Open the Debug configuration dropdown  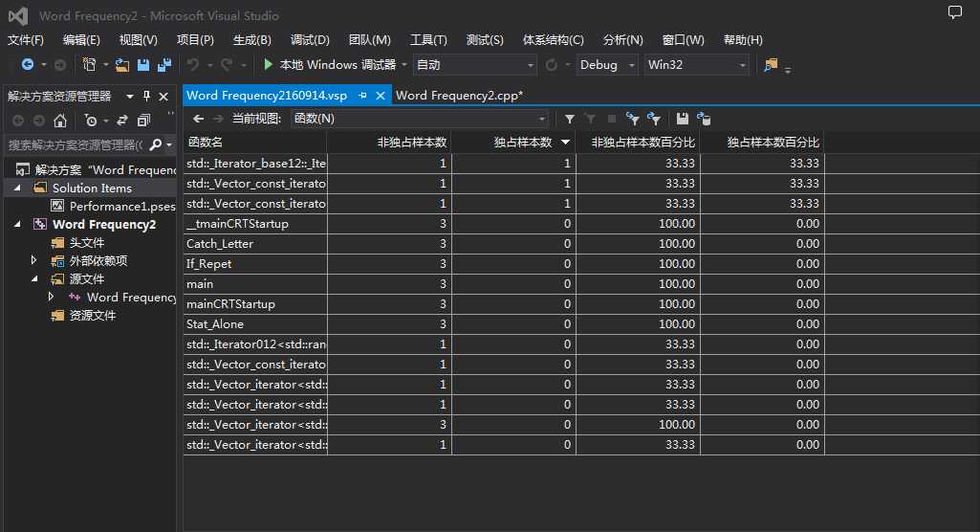click(606, 64)
